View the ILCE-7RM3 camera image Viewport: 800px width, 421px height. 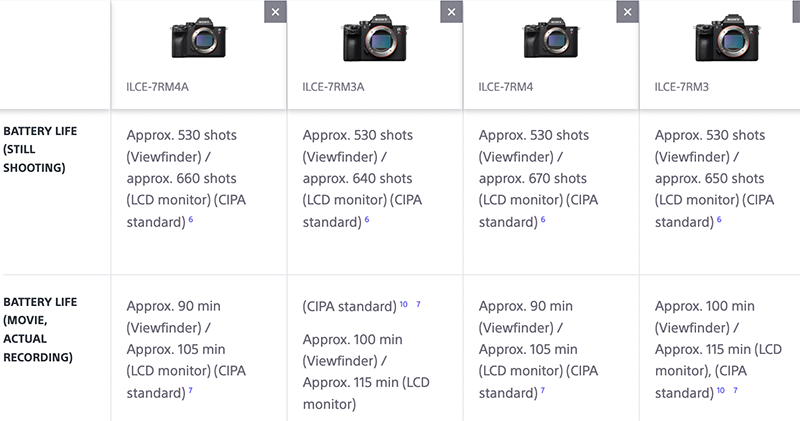(726, 38)
